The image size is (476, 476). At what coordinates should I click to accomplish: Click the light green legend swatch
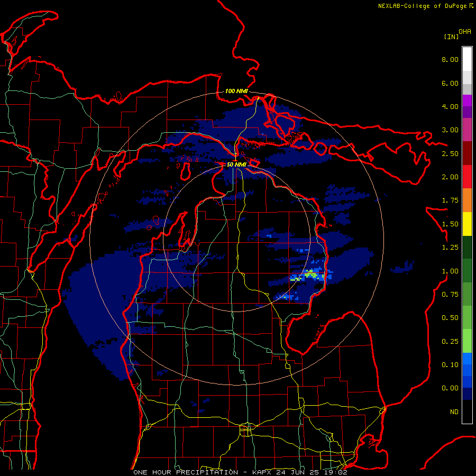tap(467, 341)
